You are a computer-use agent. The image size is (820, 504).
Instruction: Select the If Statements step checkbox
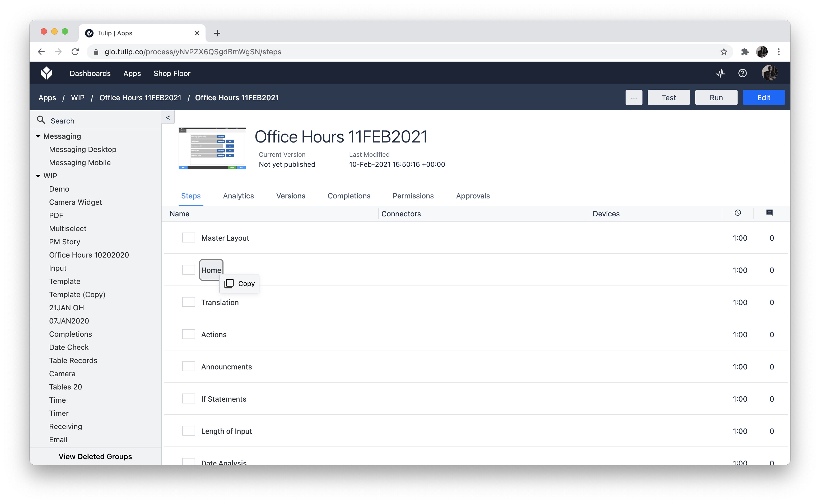pyautogui.click(x=188, y=399)
